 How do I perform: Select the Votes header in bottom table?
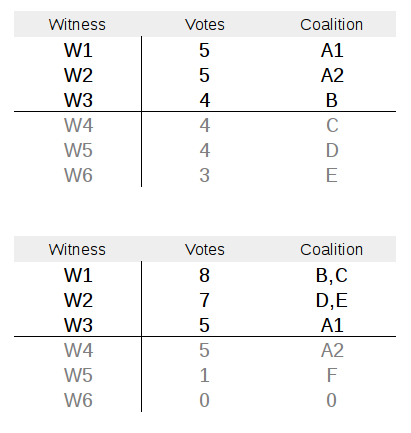205,250
